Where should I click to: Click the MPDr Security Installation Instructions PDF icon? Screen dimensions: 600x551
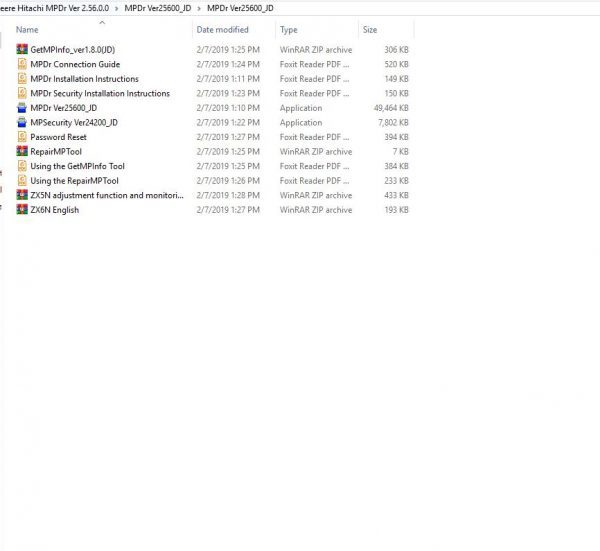point(22,93)
